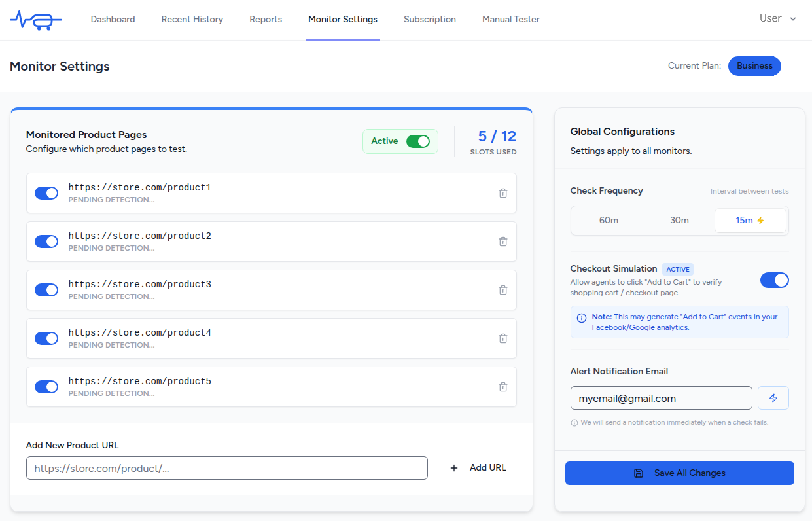
Task: Select the 60m check frequency option
Action: [x=608, y=220]
